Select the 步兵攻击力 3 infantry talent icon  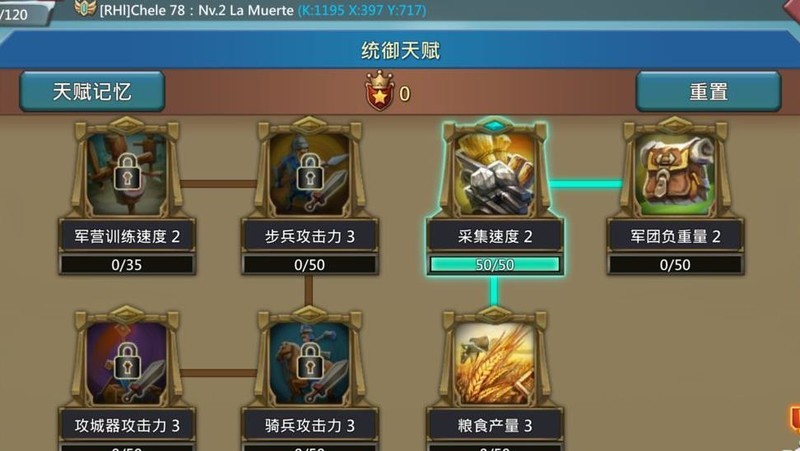(x=309, y=170)
